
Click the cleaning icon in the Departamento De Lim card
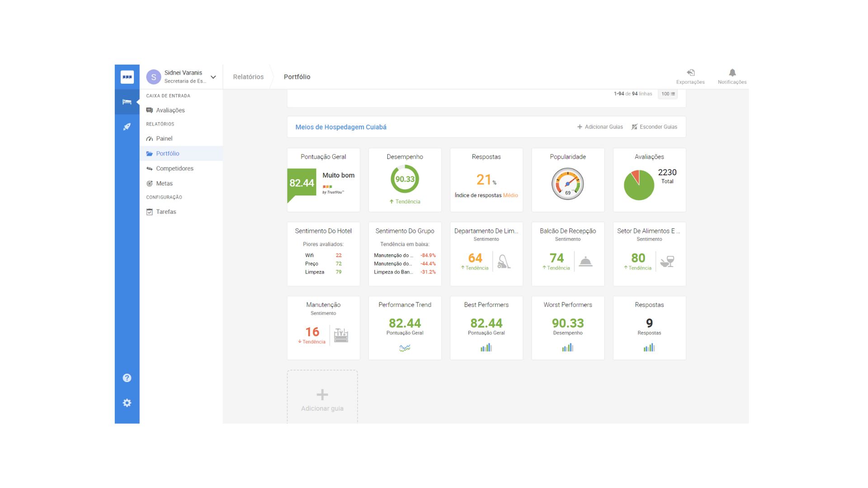pos(504,262)
